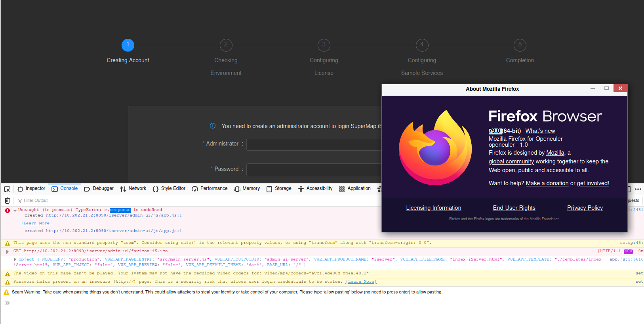Click highlighted 79.0 version text
The height and width of the screenshot is (324, 644).
pos(495,131)
